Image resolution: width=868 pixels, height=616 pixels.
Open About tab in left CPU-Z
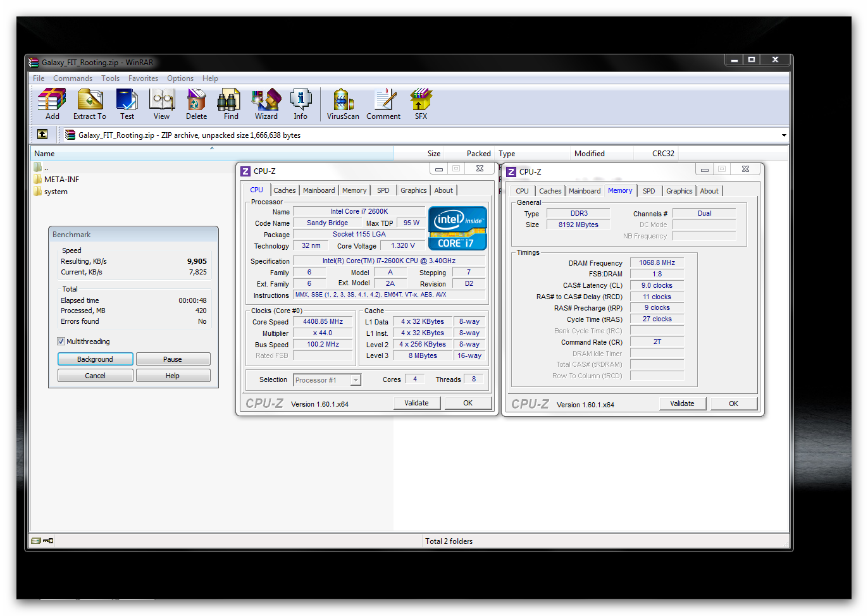[443, 190]
